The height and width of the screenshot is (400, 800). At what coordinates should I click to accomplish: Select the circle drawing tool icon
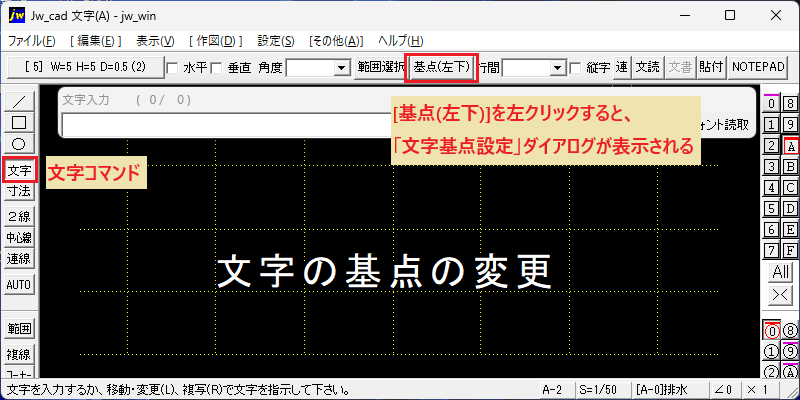click(19, 143)
